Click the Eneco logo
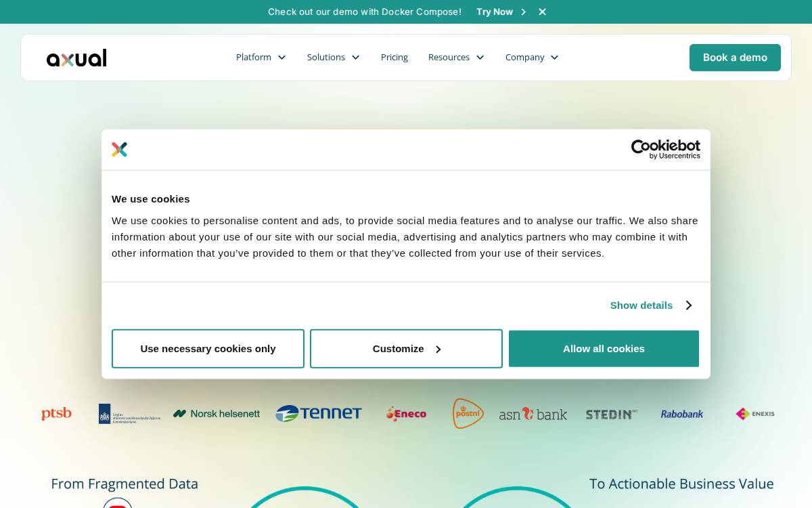Viewport: 812px width, 508px height. click(x=406, y=413)
